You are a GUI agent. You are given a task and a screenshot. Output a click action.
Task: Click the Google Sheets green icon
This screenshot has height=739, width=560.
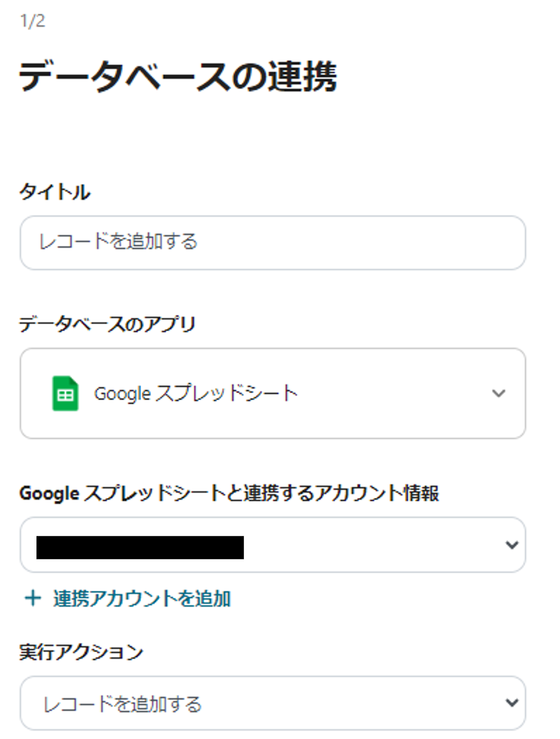(x=65, y=394)
